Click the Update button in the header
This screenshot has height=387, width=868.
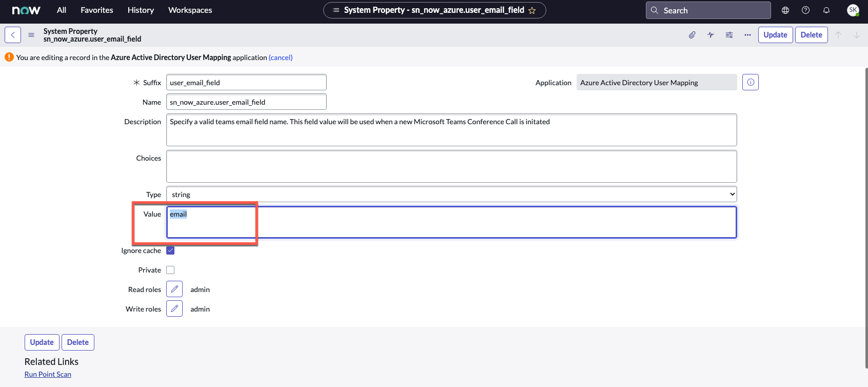pyautogui.click(x=775, y=35)
